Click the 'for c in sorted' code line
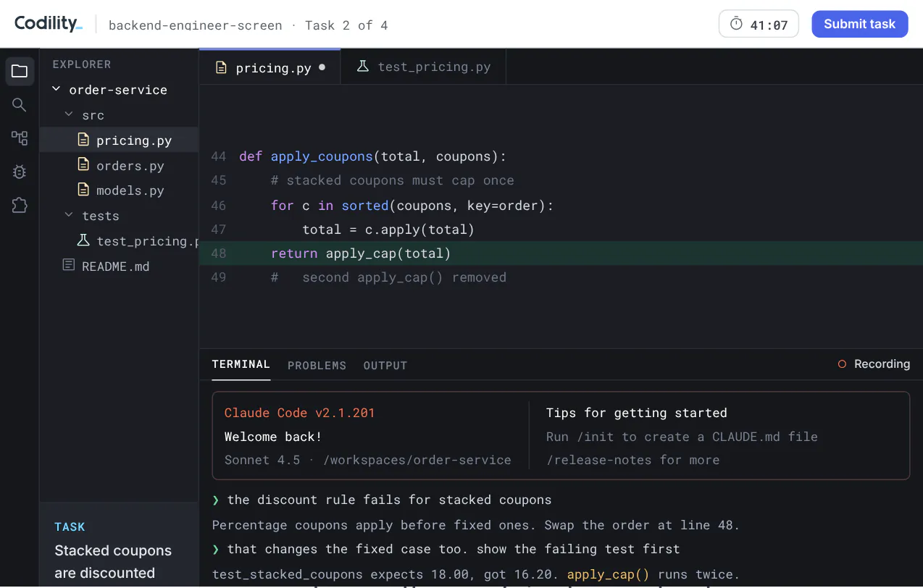The width and height of the screenshot is (923, 588). click(x=412, y=206)
